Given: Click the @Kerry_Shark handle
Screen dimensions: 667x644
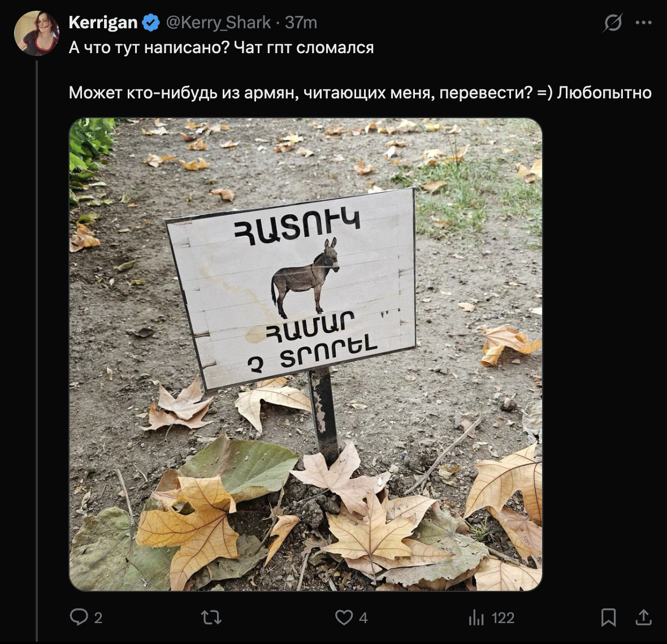Looking at the screenshot, I should [218, 23].
